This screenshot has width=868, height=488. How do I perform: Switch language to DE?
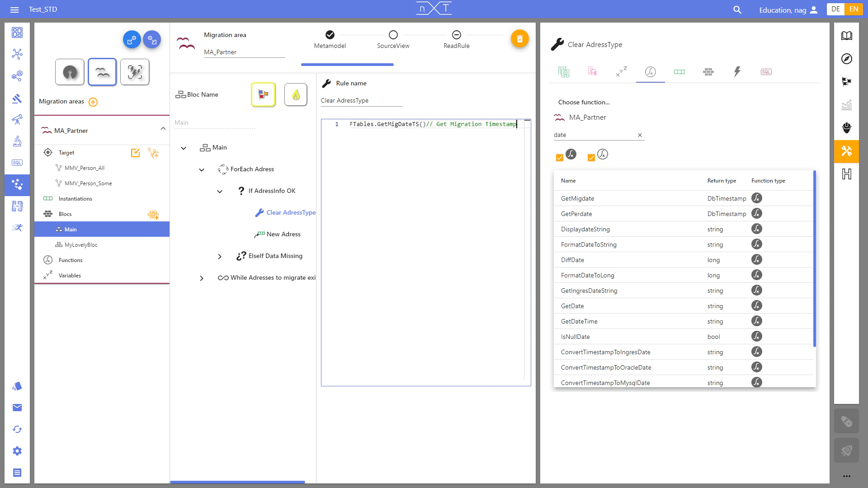(x=835, y=9)
